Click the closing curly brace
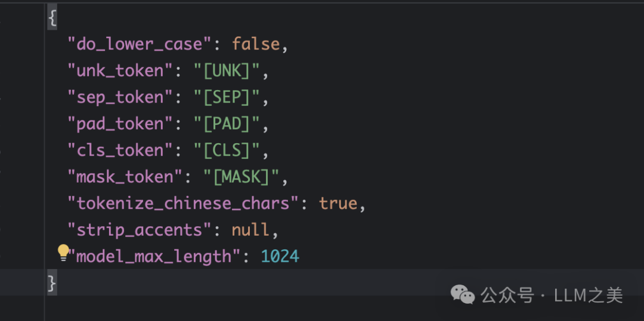Screen dimensions: 644x321 52,283
